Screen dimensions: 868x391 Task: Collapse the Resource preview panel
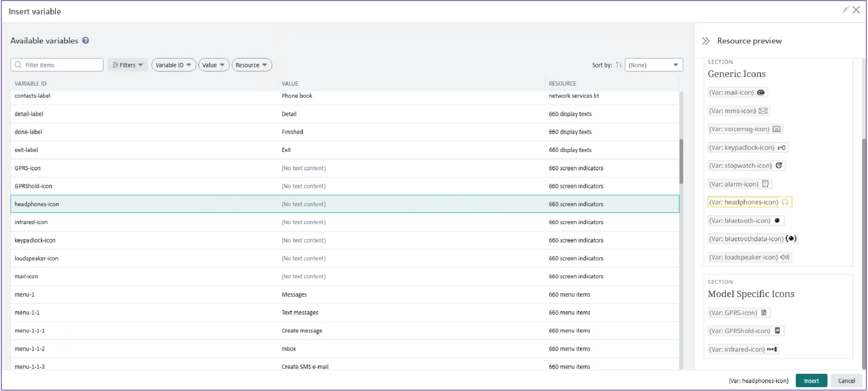(x=705, y=41)
